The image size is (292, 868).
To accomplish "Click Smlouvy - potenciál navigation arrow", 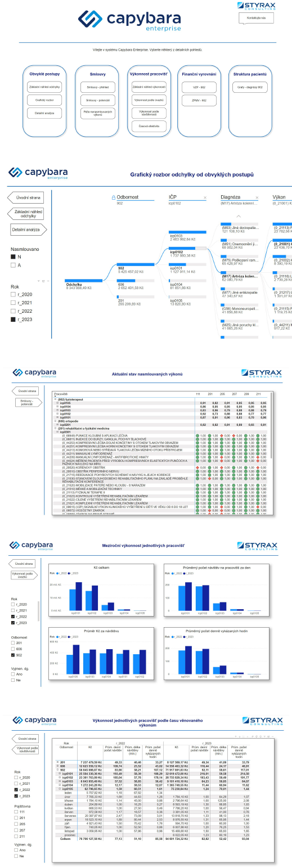I will [x=28, y=402].
